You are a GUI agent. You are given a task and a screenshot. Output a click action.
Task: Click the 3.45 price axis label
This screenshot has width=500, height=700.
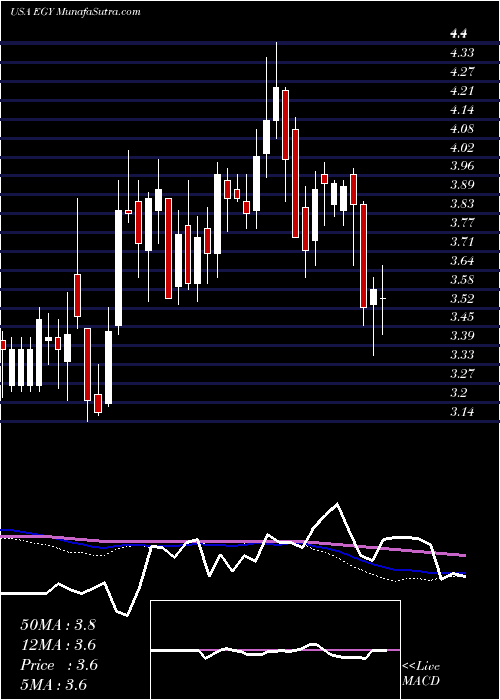(x=462, y=317)
